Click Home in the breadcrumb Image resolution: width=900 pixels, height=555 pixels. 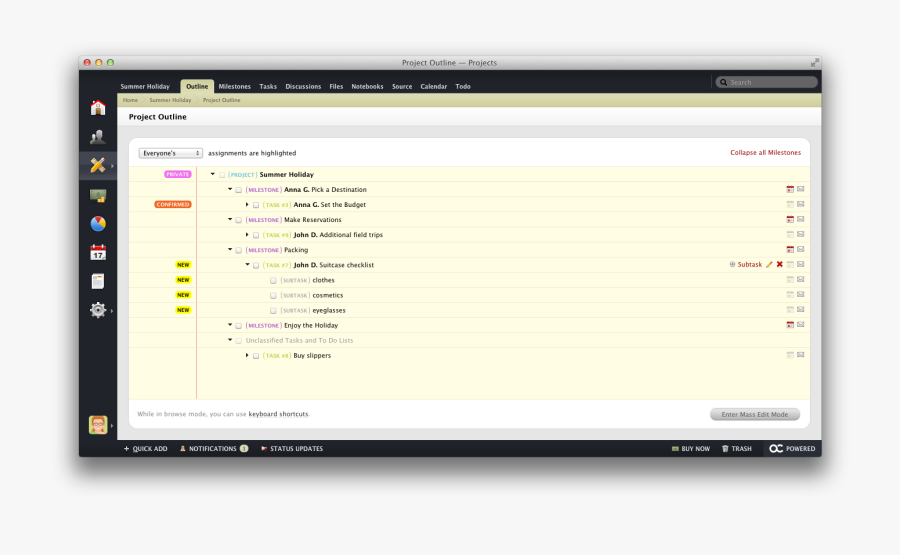tap(130, 100)
